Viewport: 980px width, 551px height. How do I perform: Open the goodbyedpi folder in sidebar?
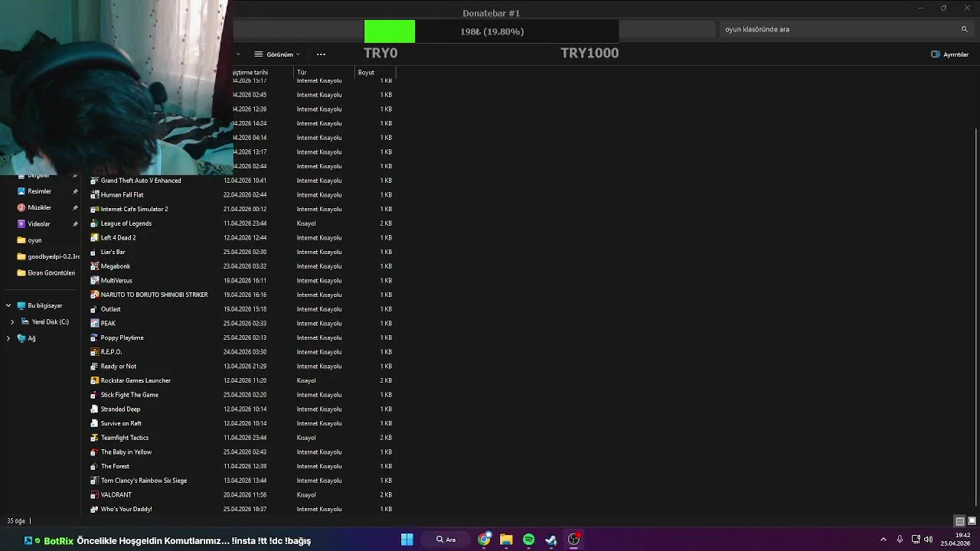48,256
